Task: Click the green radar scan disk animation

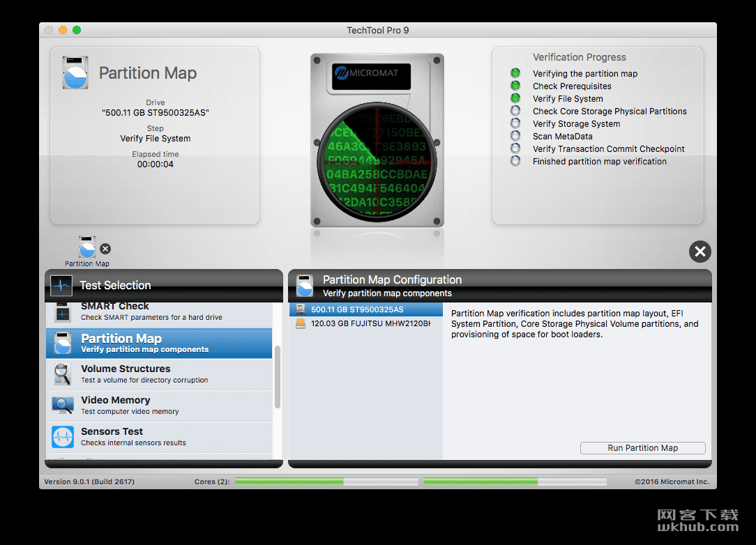Action: click(x=377, y=162)
